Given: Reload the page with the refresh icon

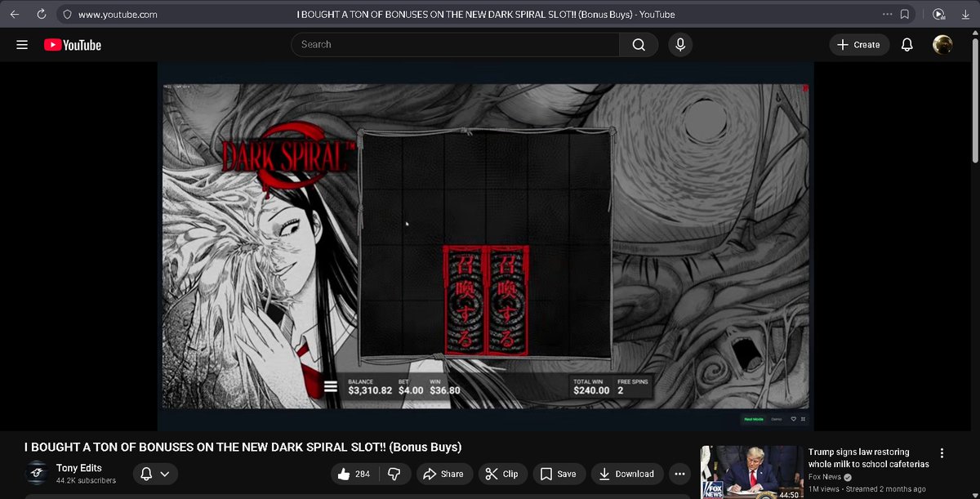Looking at the screenshot, I should coord(43,14).
